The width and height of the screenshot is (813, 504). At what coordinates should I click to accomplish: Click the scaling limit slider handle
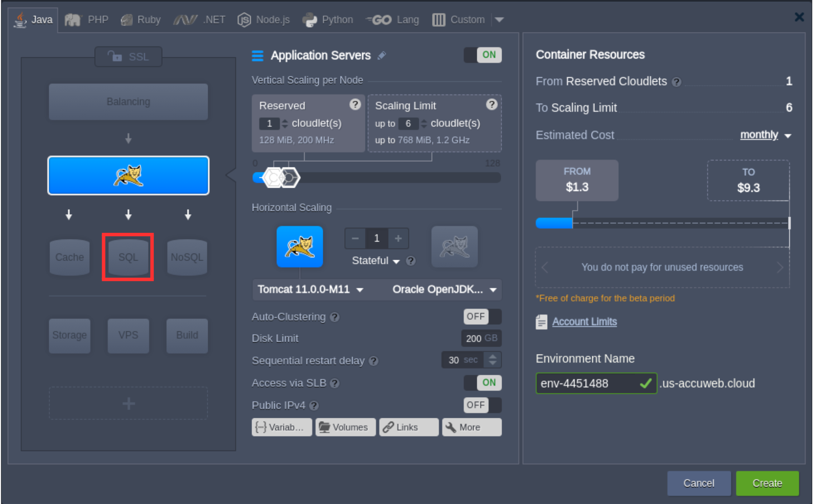click(x=290, y=178)
